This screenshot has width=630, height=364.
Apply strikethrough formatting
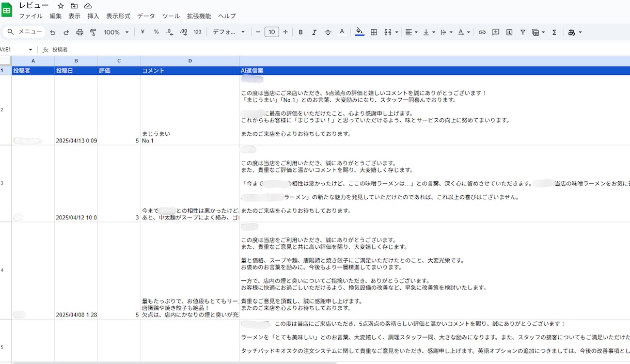coord(328,32)
